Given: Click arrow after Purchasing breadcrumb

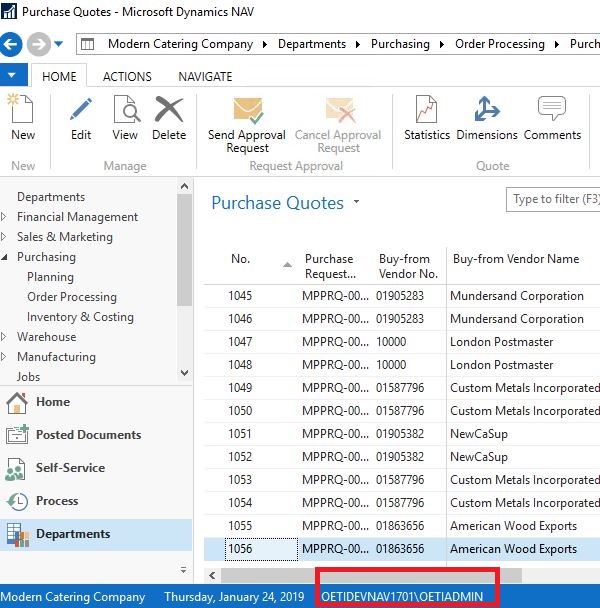Looking at the screenshot, I should (x=442, y=45).
